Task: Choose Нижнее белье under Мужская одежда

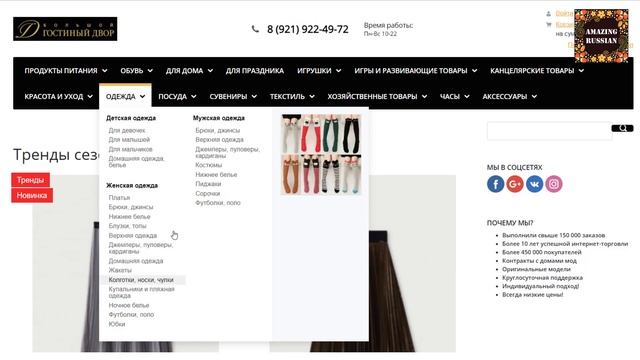Action: 216,175
